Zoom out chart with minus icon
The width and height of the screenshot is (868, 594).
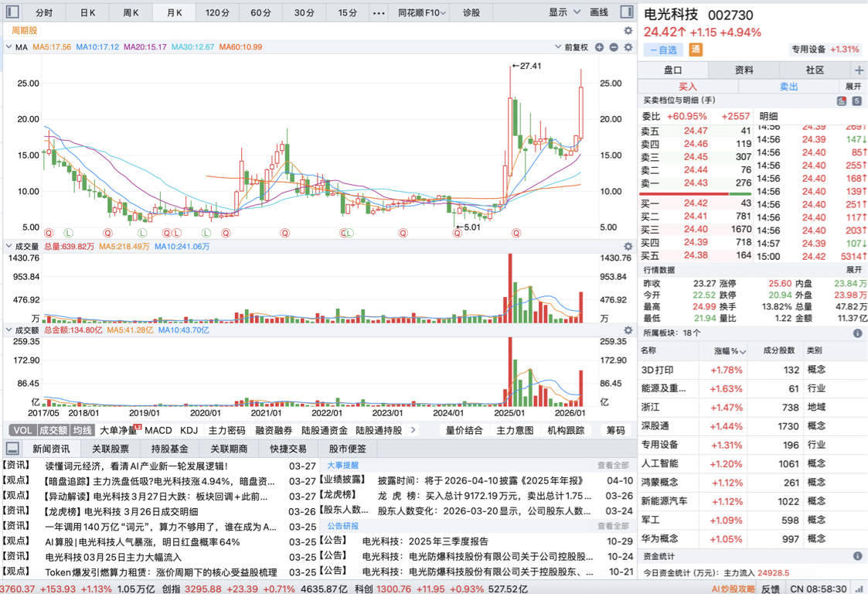tap(614, 47)
